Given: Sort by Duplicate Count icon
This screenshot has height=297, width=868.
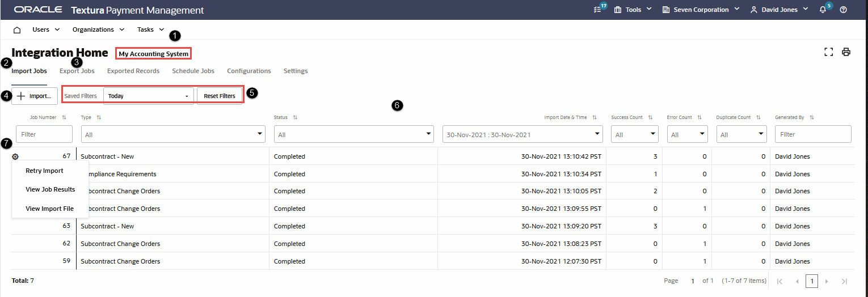Looking at the screenshot, I should point(758,117).
